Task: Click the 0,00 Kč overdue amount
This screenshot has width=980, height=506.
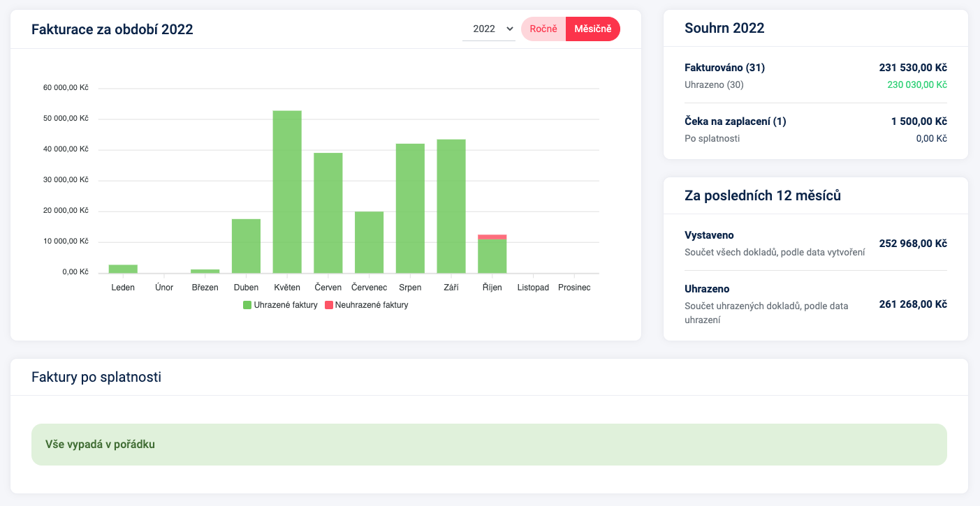Action: [x=932, y=139]
